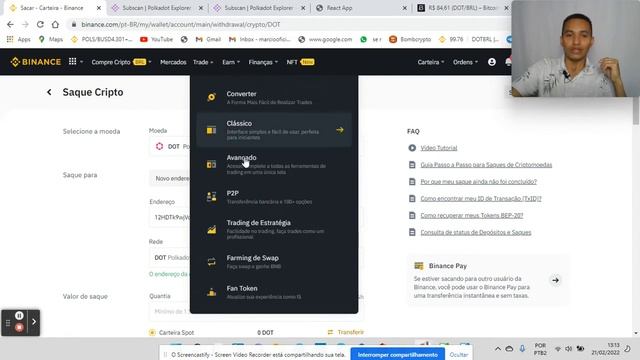
Task: Click the address bar URL
Action: click(x=180, y=24)
